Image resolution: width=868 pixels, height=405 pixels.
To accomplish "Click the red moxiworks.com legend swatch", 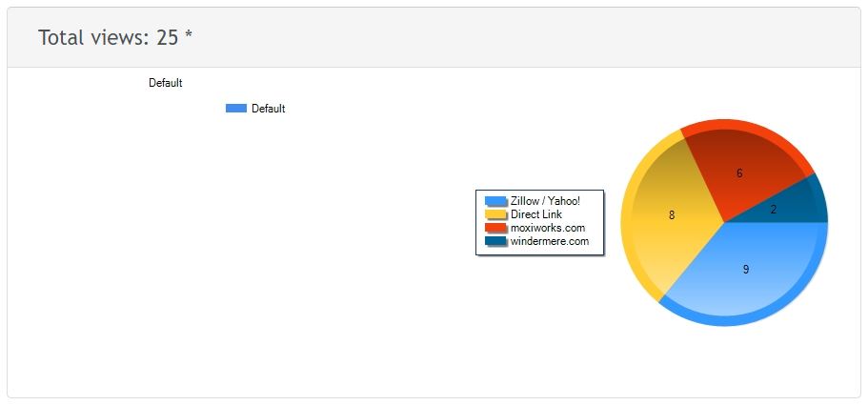I will 495,228.
